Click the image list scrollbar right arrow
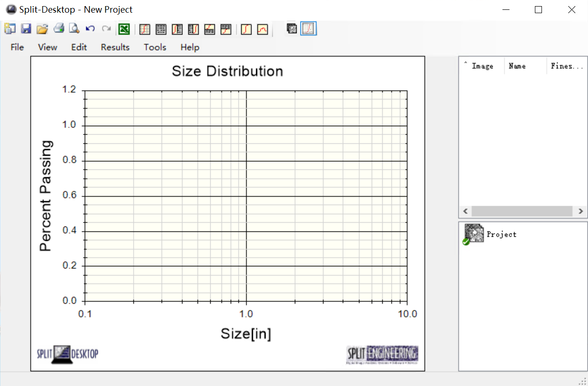 [x=581, y=211]
